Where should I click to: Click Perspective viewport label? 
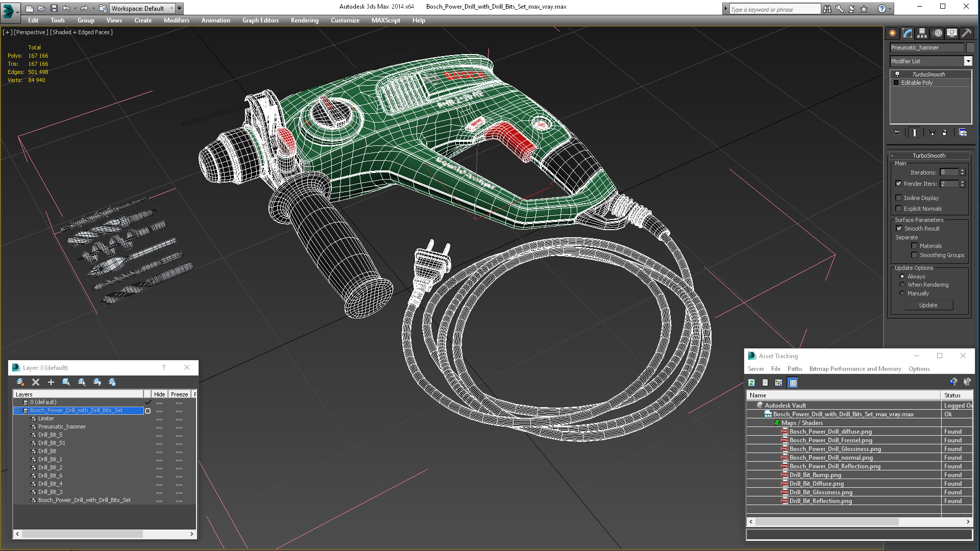(x=31, y=32)
